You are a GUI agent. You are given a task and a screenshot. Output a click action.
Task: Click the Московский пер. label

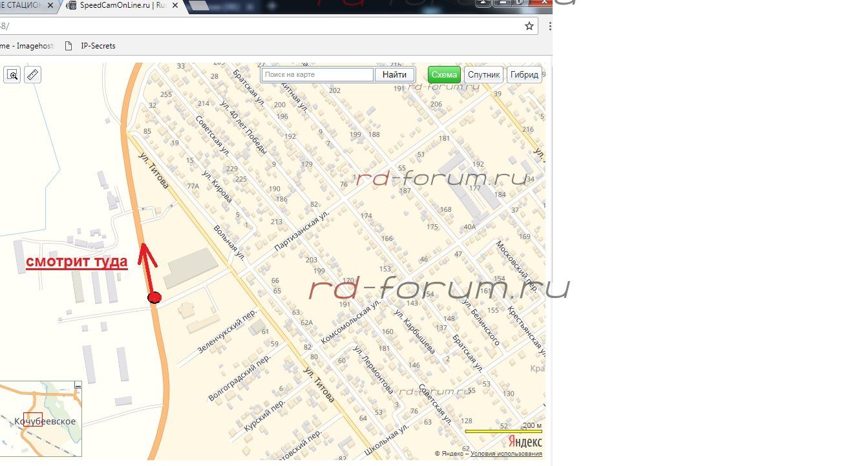pos(517,266)
